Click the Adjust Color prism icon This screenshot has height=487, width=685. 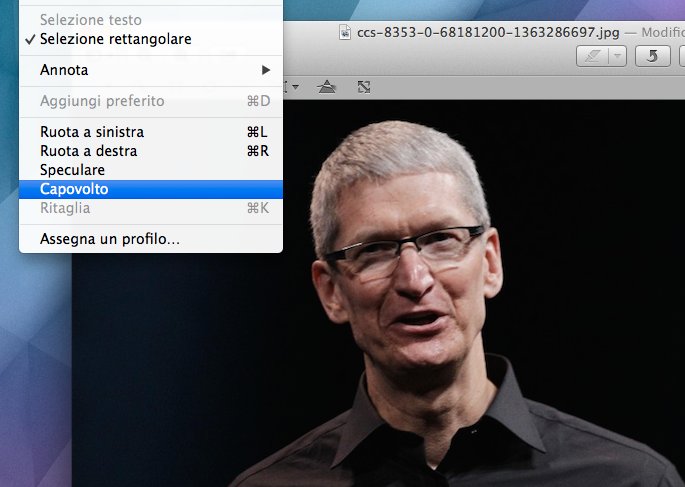click(327, 87)
